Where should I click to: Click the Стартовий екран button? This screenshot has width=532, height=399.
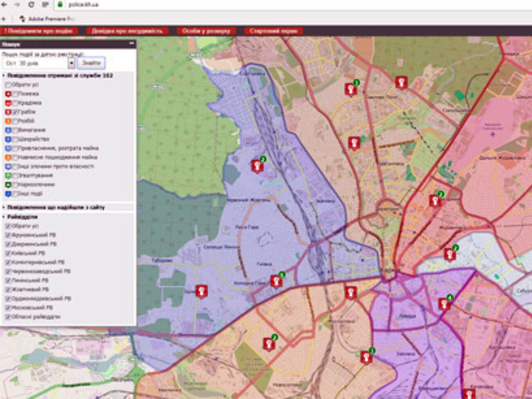(x=273, y=31)
